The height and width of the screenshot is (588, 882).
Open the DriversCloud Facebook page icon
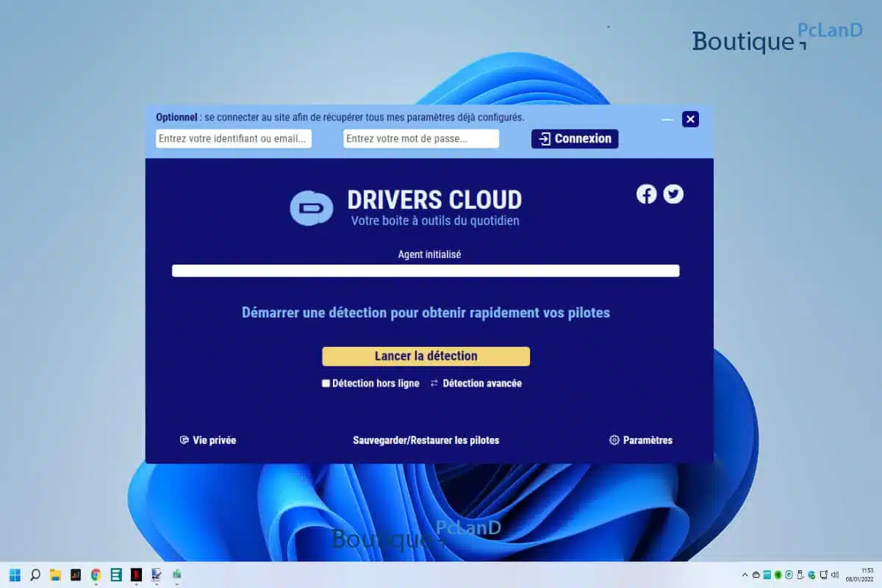[646, 194]
